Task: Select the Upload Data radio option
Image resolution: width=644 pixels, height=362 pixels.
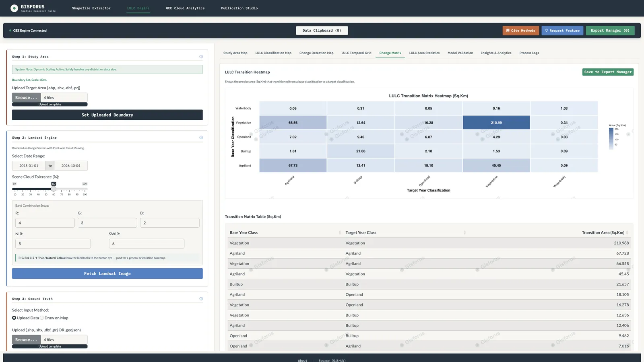Action: tap(14, 318)
